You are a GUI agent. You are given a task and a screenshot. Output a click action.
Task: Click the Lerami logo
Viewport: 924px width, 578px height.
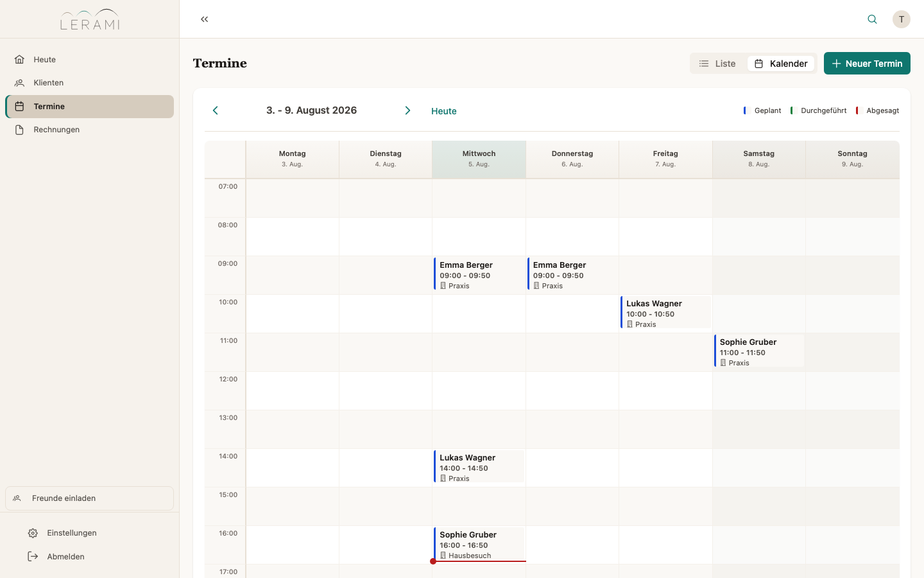(90, 19)
